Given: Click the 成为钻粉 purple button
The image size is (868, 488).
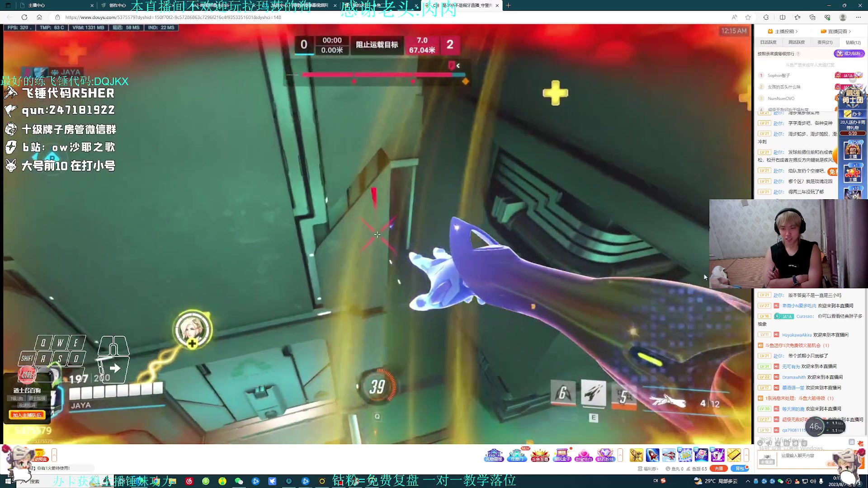Looking at the screenshot, I should (849, 53).
